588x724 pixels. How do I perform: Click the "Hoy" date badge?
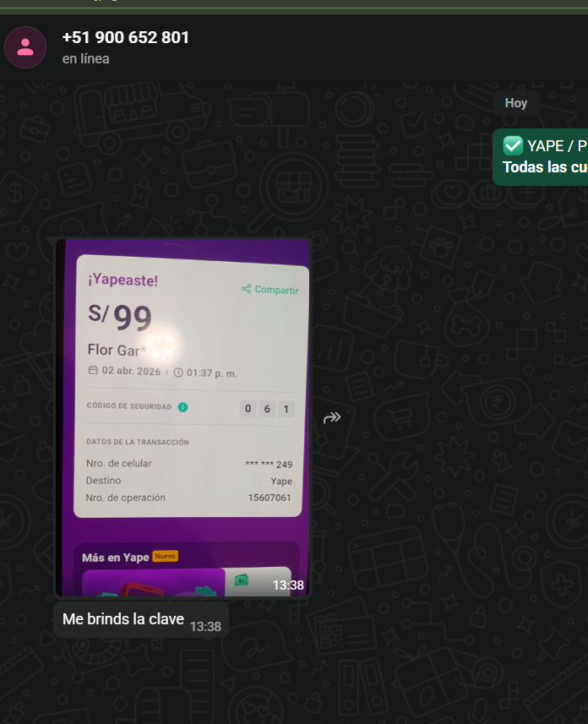point(516,103)
